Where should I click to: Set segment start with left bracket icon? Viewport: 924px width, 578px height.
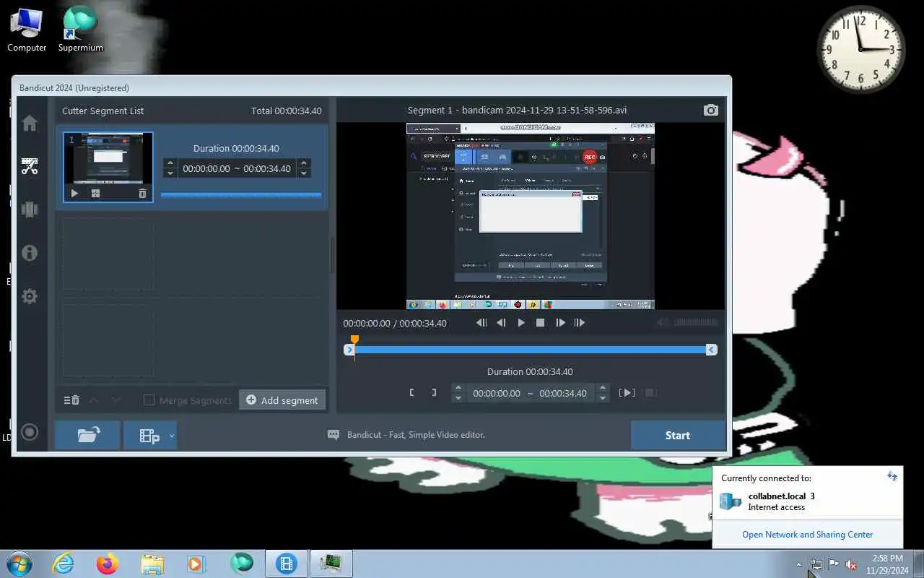(412, 392)
